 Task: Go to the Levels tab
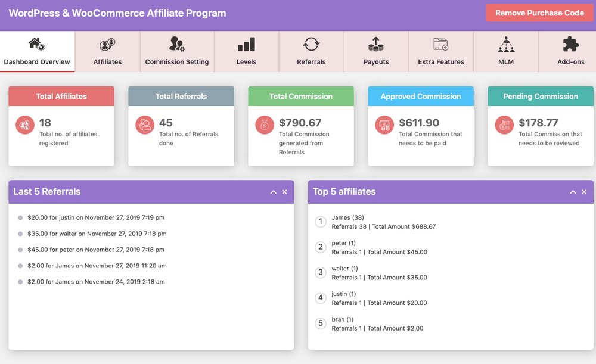[x=246, y=52]
